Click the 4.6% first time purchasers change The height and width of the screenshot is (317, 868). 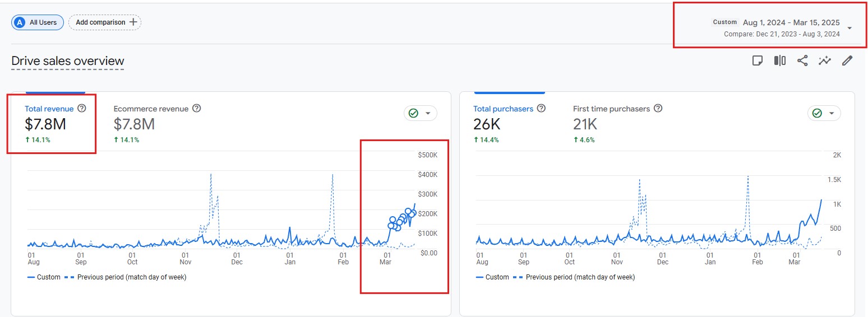click(584, 140)
